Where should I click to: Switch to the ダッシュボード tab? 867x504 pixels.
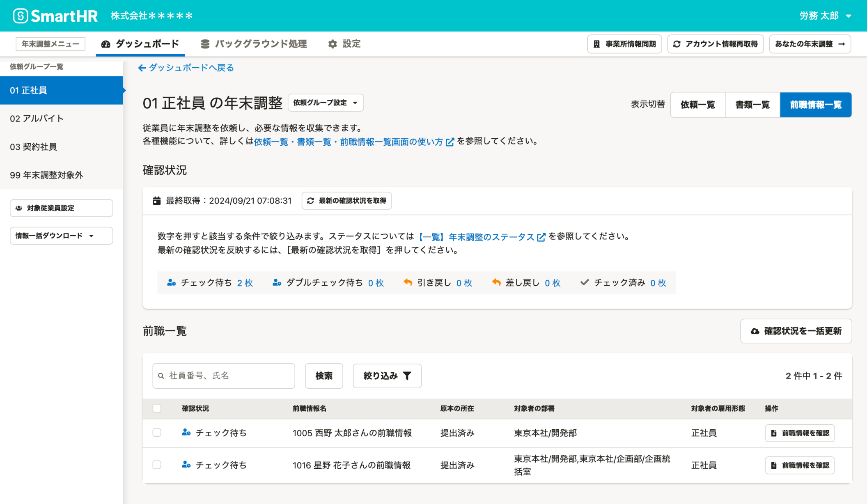point(140,44)
